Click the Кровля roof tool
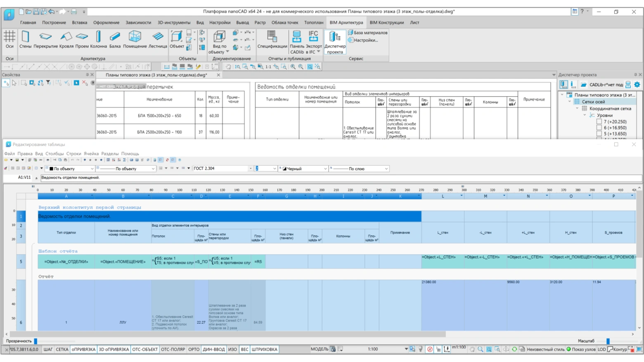Screen dimensions: 644x362 coord(66,40)
